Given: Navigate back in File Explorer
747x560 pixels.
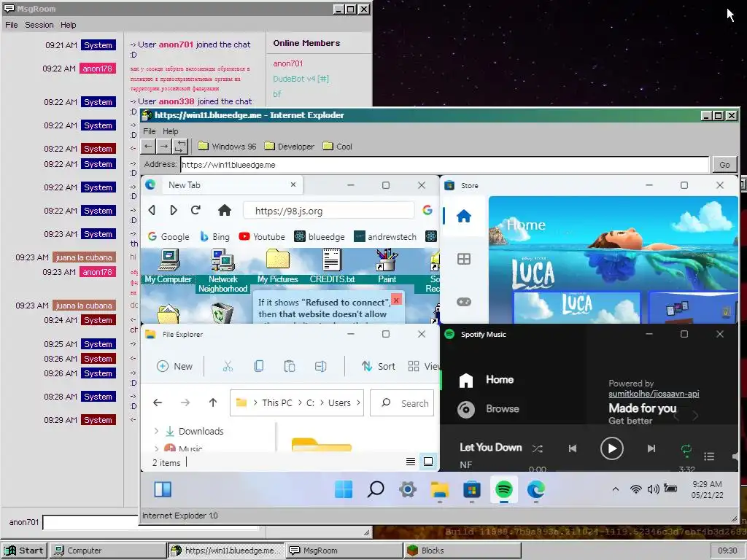Looking at the screenshot, I should pyautogui.click(x=158, y=402).
